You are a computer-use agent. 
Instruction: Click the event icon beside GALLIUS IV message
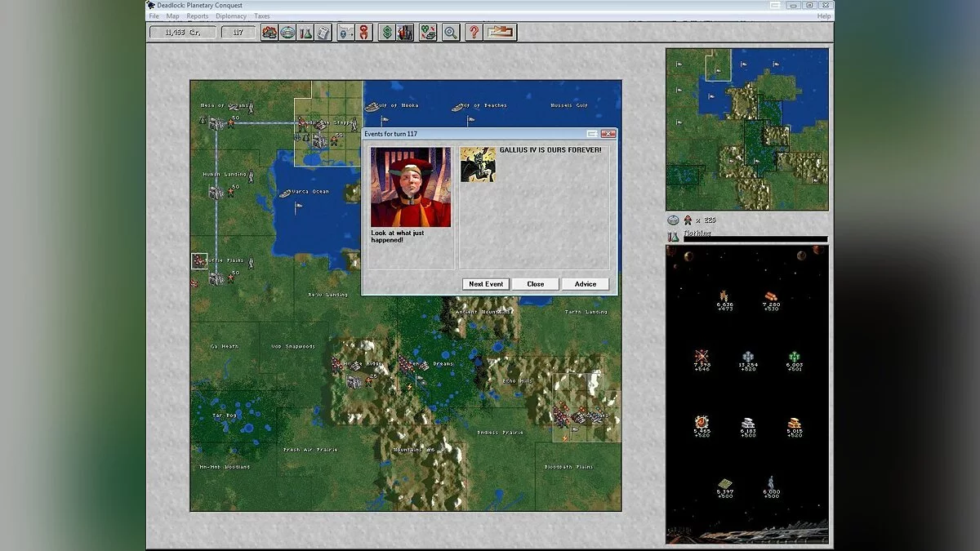478,164
